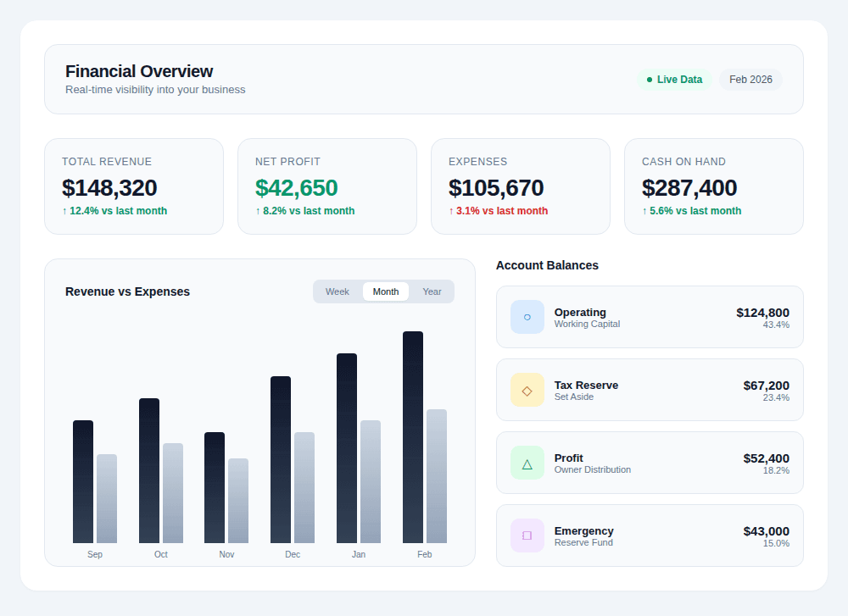
Task: Click the 15.0% Emergency percentage
Action: (776, 544)
